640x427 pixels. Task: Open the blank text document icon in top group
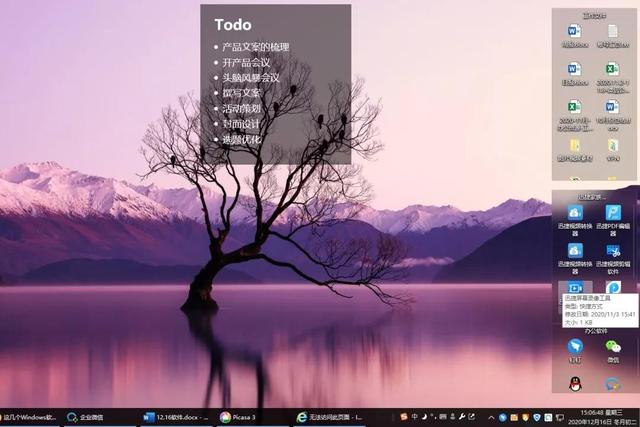pos(613,32)
